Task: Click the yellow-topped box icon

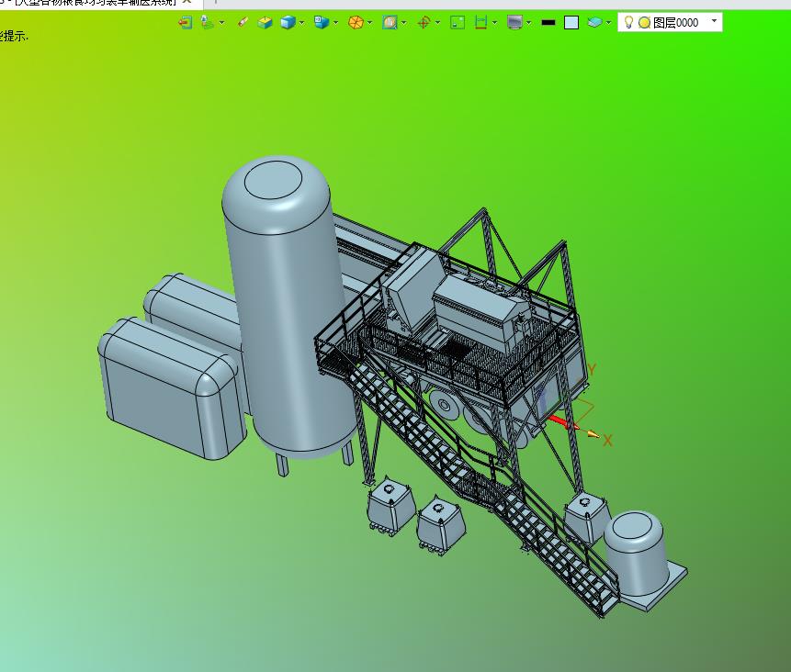Action: point(265,23)
